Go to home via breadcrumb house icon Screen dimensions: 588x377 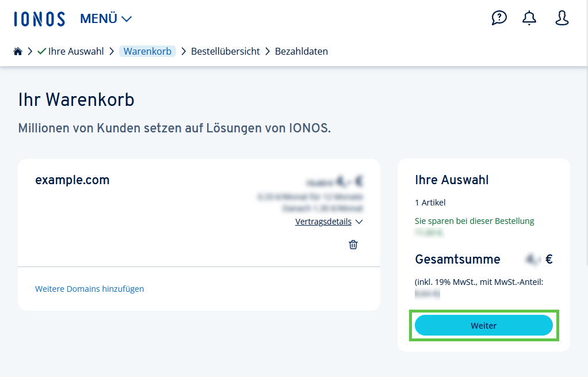point(18,51)
